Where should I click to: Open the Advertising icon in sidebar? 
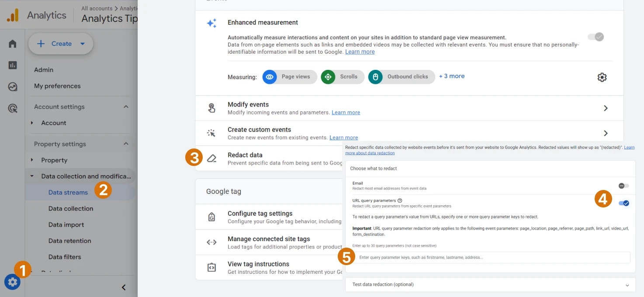13,108
